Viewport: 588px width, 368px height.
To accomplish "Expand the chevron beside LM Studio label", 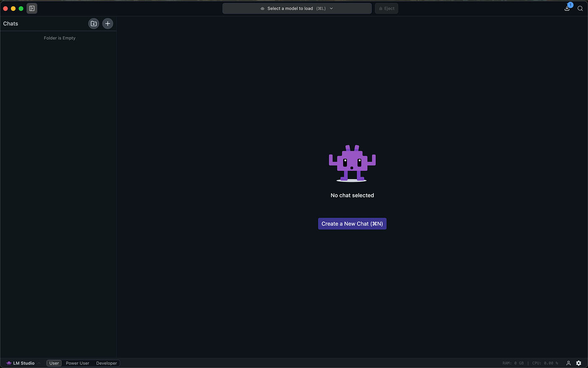I will pos(39,363).
